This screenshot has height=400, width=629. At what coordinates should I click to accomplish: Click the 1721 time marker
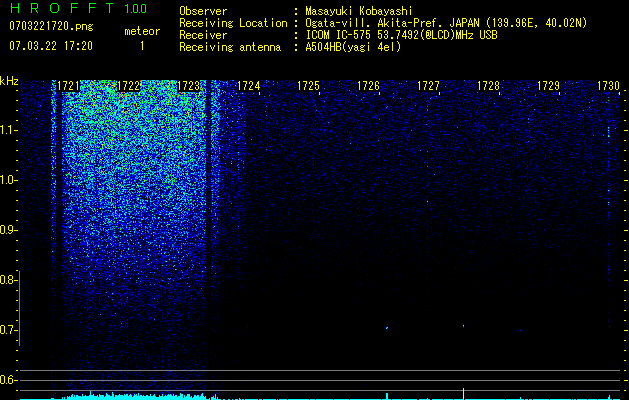pyautogui.click(x=68, y=86)
